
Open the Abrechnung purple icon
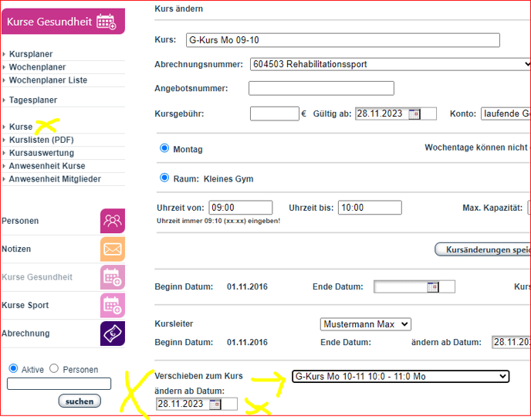pos(113,334)
